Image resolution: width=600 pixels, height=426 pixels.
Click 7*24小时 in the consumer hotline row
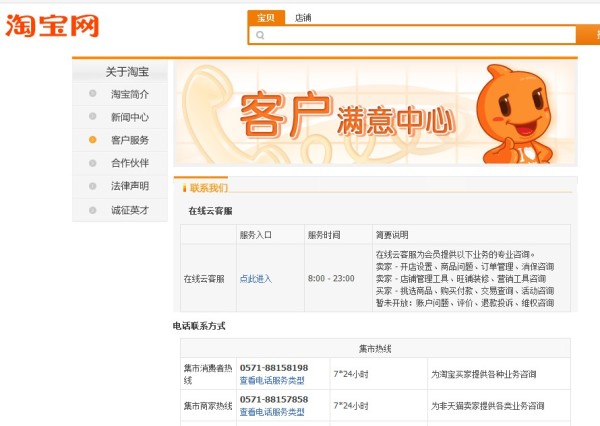(x=351, y=374)
